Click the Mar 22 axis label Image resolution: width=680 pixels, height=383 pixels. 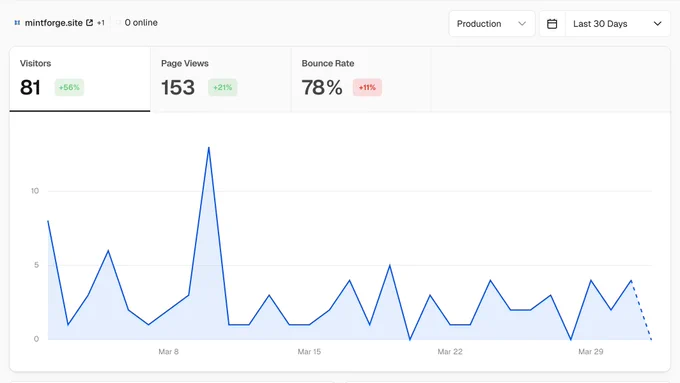click(x=450, y=352)
